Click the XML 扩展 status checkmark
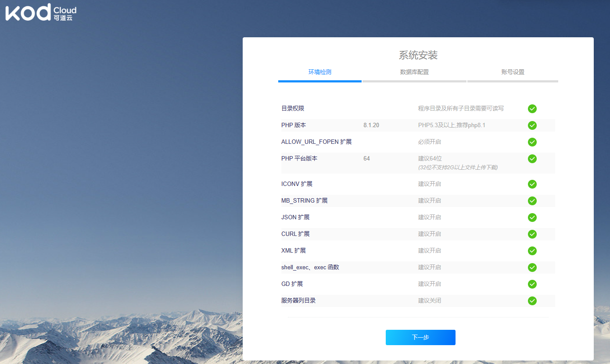 pos(532,251)
